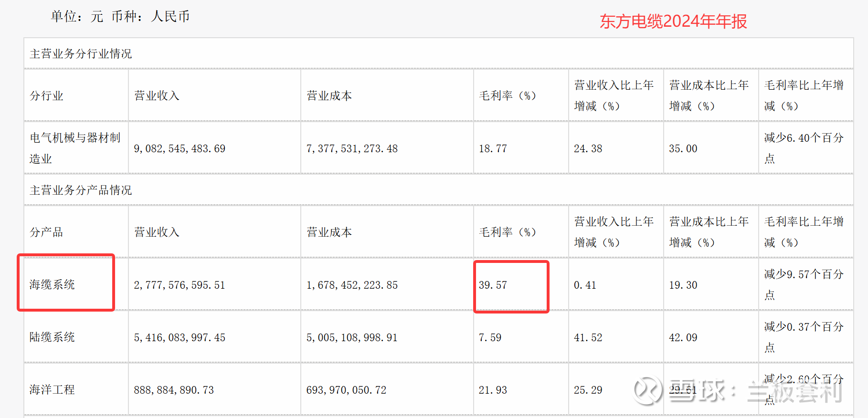Click the 单位：元 币种：人民币 caption

click(120, 17)
